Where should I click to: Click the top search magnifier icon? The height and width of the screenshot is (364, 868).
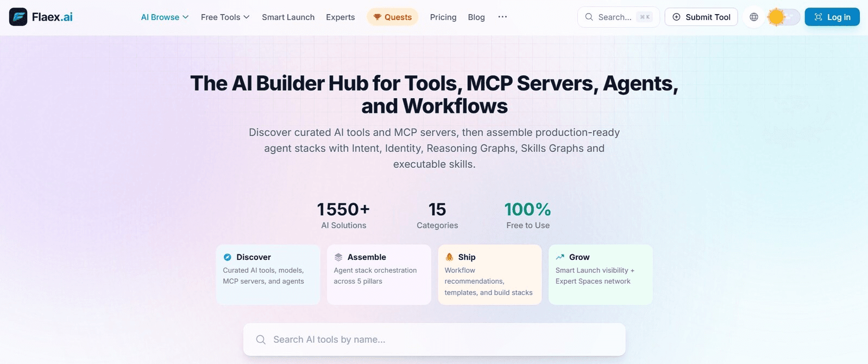coord(589,17)
